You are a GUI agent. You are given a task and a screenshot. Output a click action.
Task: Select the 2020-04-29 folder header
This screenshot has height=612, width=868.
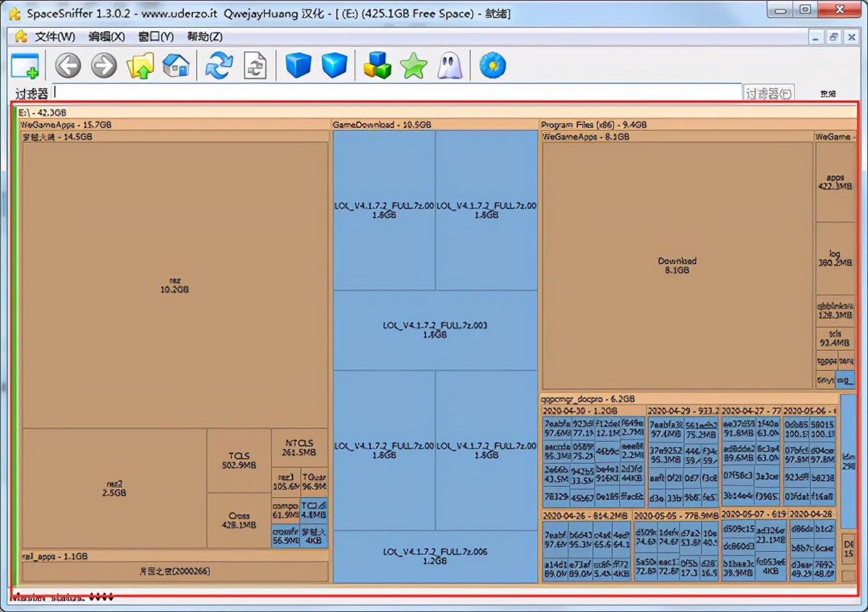pos(682,410)
